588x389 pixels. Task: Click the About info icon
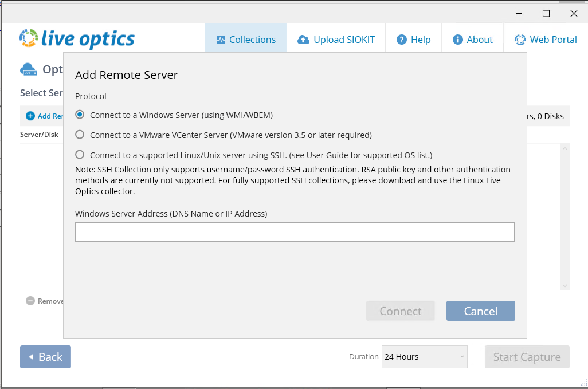click(x=457, y=40)
